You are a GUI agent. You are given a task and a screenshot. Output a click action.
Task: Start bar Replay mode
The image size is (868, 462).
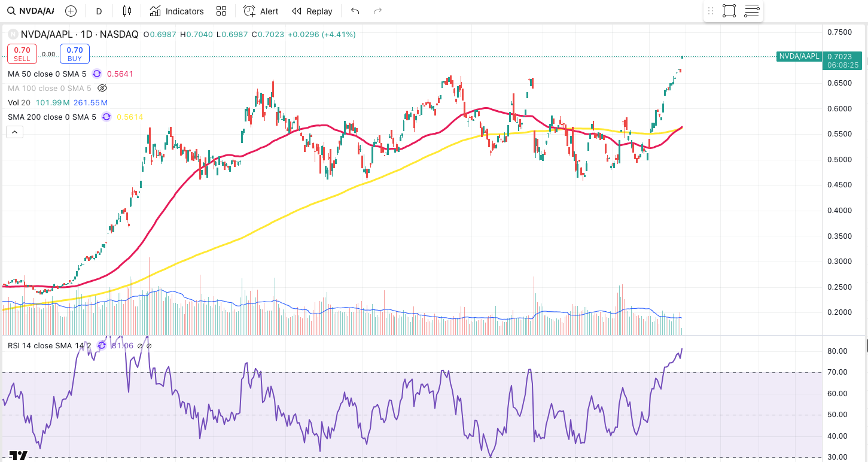tap(312, 11)
